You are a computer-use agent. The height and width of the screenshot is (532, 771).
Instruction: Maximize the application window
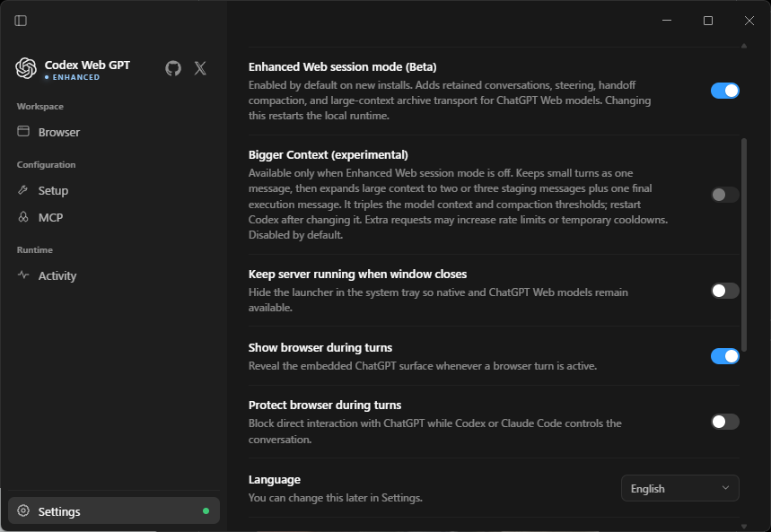coord(708,21)
